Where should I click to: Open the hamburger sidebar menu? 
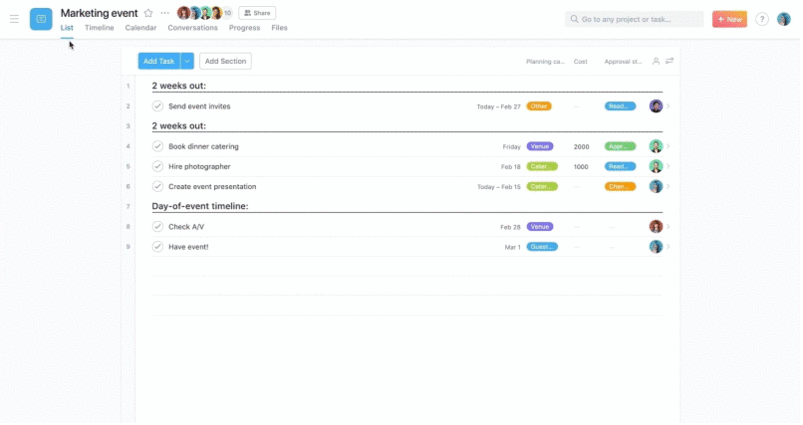click(x=14, y=19)
